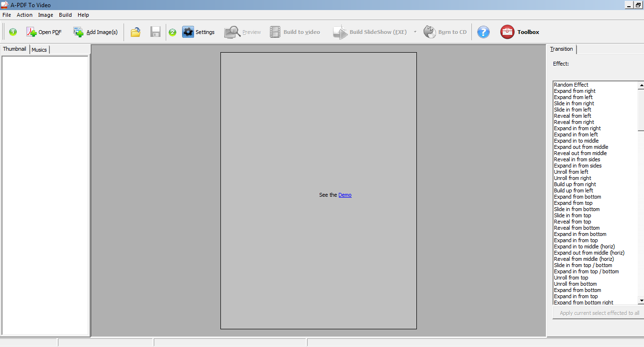Click the Open PDF toolbar button
The image size is (644, 347).
[x=44, y=32]
